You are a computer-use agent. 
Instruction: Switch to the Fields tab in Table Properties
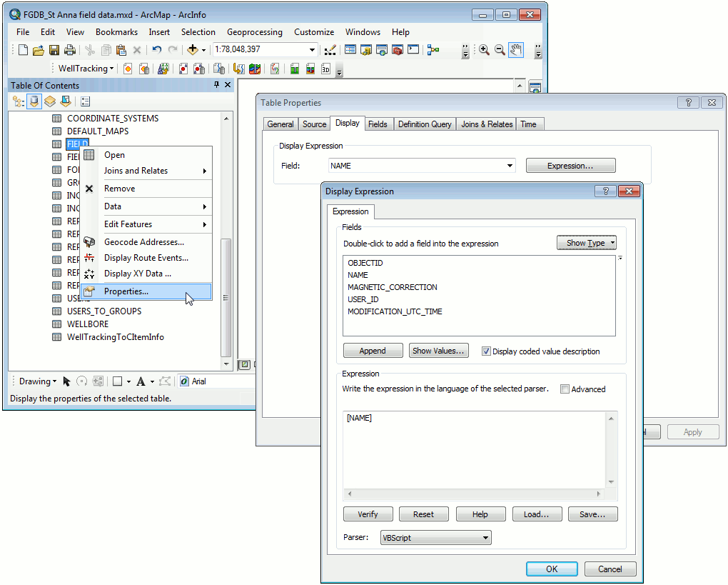[378, 124]
